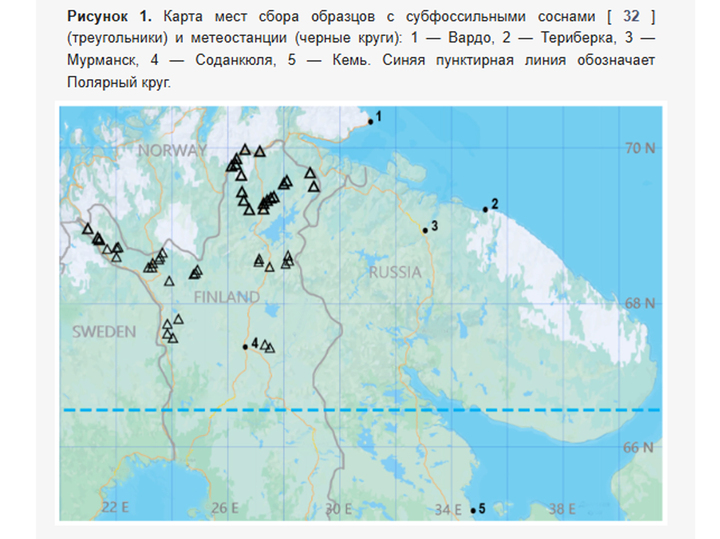The height and width of the screenshot is (539, 720).
Task: Click the word 'Вардо' in the caption
Action: [469, 38]
